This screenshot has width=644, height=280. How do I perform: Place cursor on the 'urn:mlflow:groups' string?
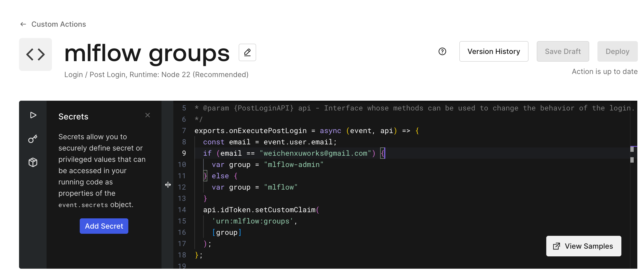(x=252, y=221)
